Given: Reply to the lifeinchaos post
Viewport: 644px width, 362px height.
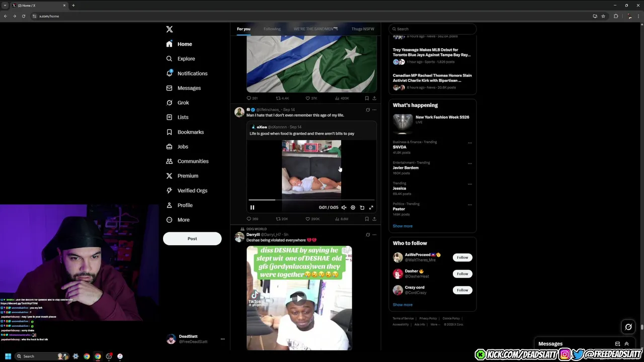Looking at the screenshot, I should coord(252,219).
